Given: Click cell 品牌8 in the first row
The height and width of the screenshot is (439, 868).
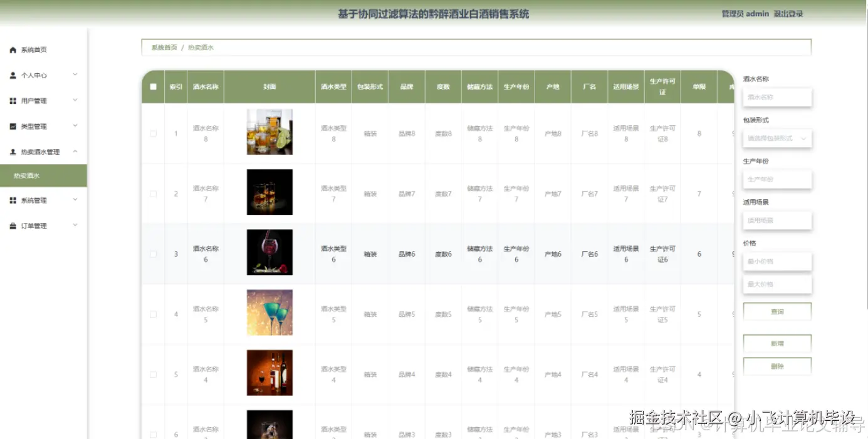Looking at the screenshot, I should pos(407,133).
